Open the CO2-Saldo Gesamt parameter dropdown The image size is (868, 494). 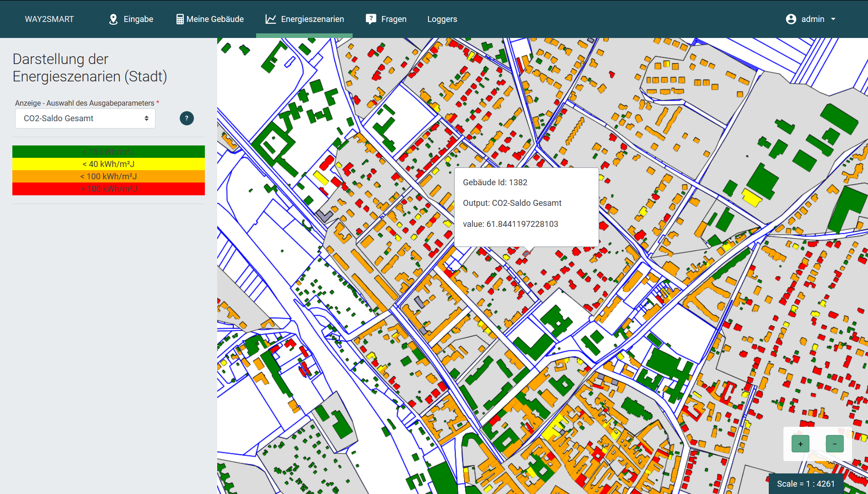point(86,118)
